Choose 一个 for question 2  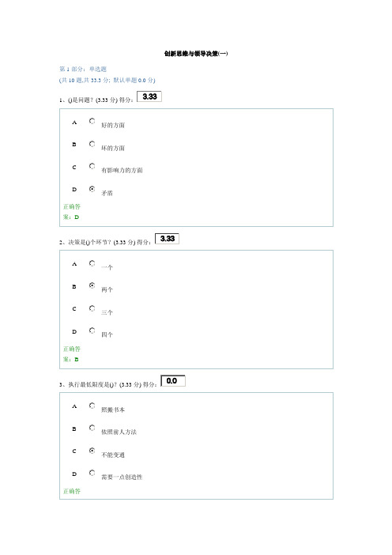tap(92, 263)
